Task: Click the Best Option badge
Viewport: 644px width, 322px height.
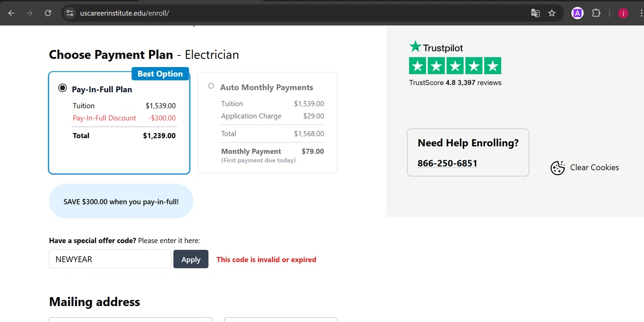Action: click(160, 74)
